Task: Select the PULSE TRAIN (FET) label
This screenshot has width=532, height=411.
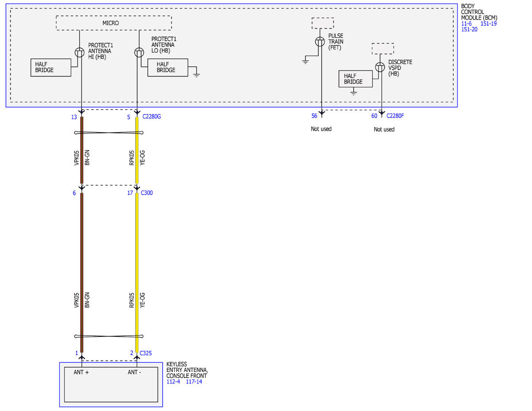Action: click(336, 42)
